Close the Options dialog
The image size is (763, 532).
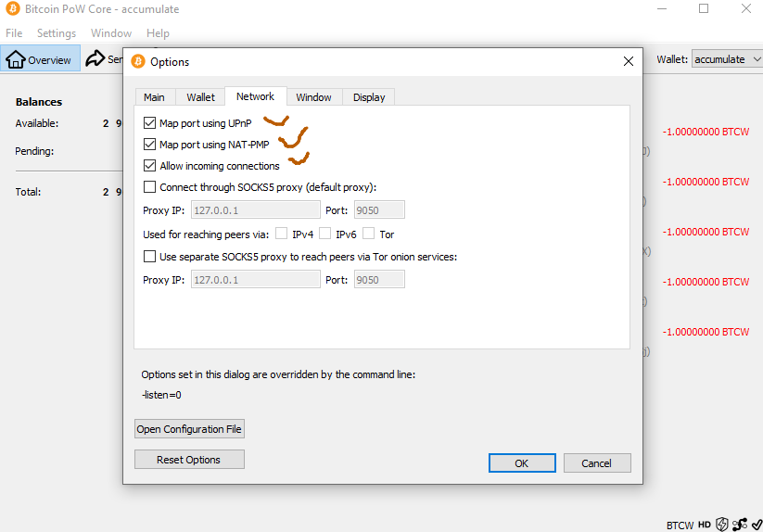[x=629, y=61]
